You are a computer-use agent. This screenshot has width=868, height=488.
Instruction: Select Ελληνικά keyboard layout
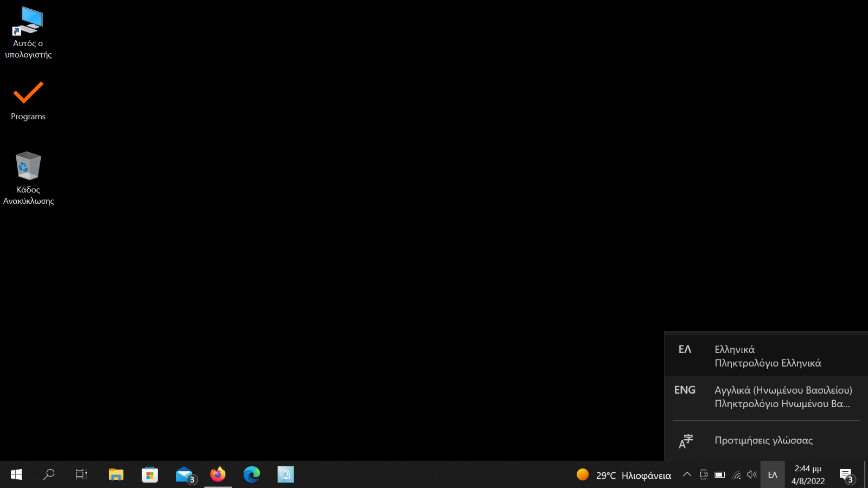pyautogui.click(x=766, y=356)
